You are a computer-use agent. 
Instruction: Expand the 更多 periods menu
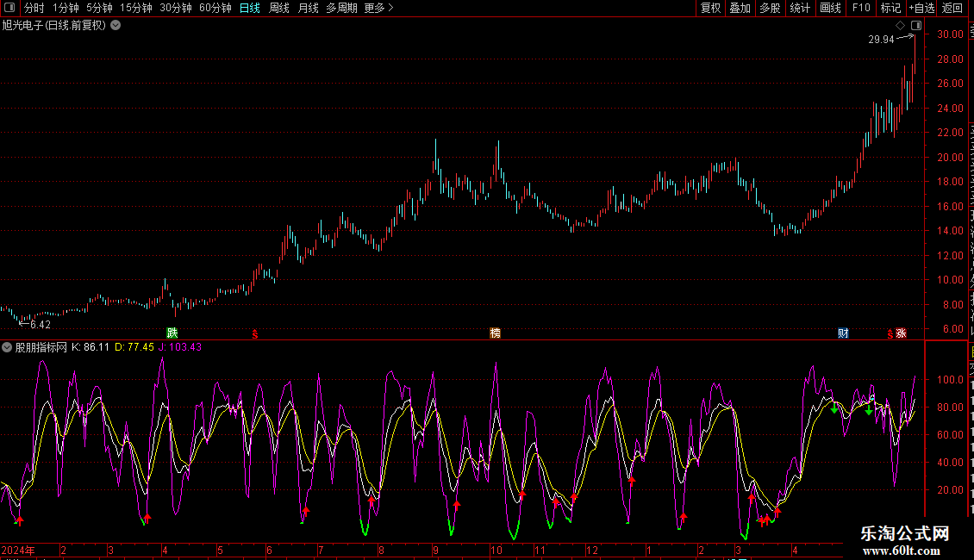(379, 8)
